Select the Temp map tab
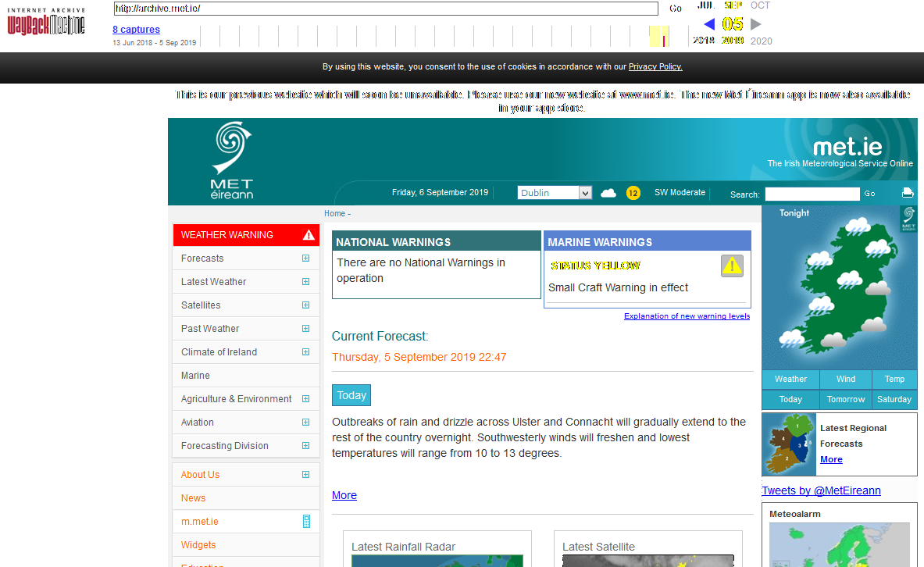This screenshot has width=924, height=567. [894, 379]
